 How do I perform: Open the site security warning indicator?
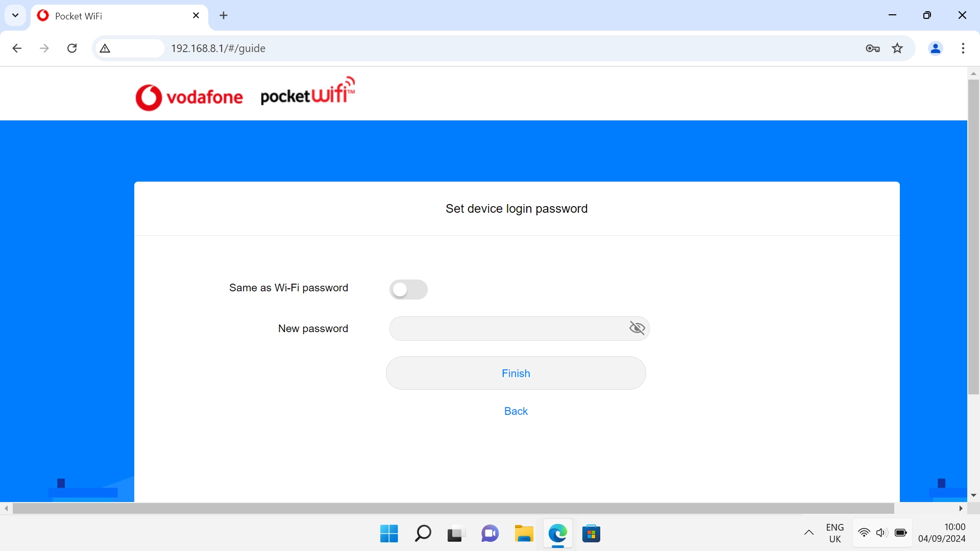tap(105, 48)
